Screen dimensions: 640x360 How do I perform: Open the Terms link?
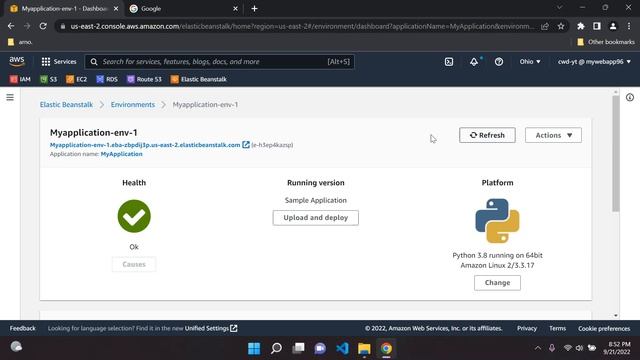pyautogui.click(x=557, y=328)
